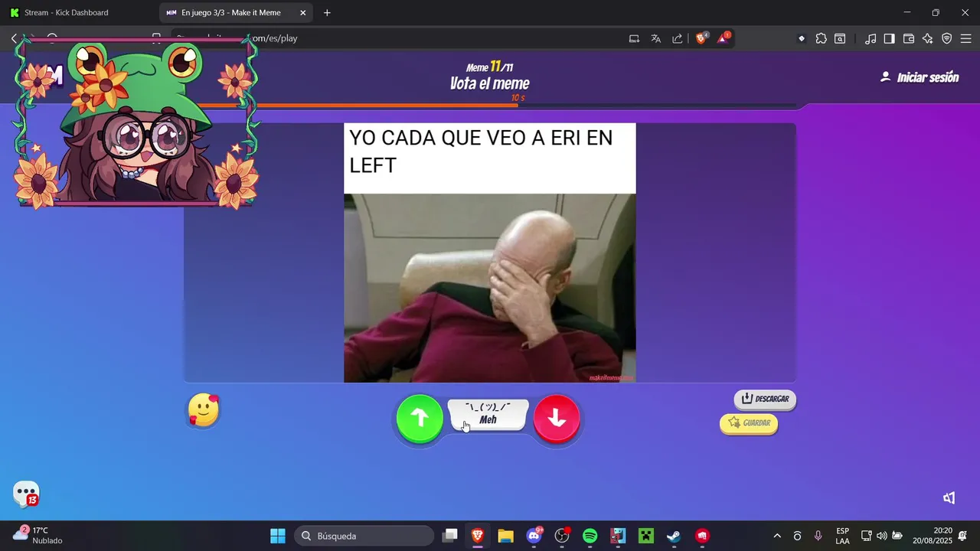Upvote the meme with the green arrow
Screen dimensions: 980x551
tap(420, 418)
